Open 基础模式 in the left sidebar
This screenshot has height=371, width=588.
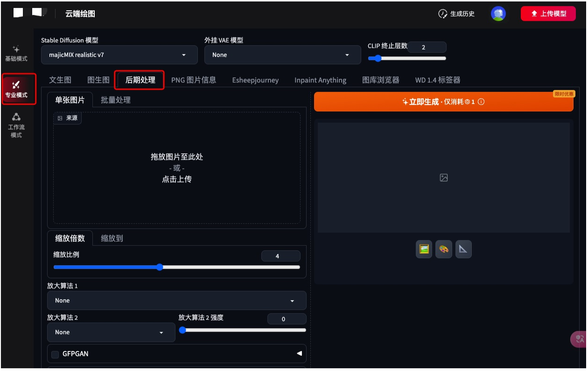tap(16, 54)
